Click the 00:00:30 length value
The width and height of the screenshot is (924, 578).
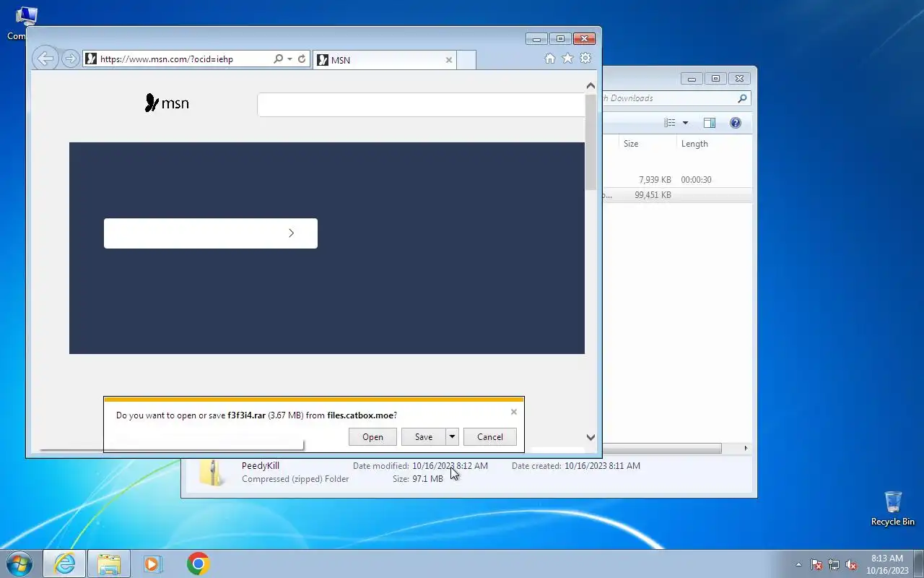tap(696, 180)
